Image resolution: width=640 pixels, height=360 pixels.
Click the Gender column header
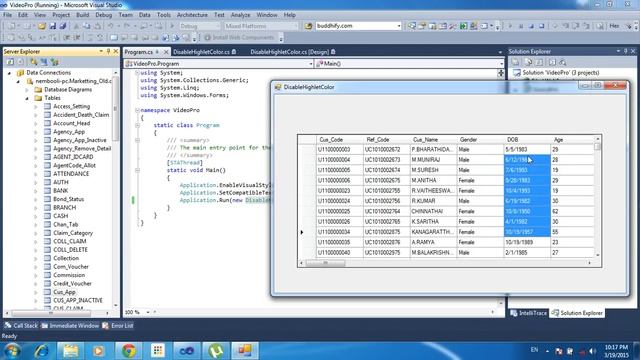click(x=480, y=140)
